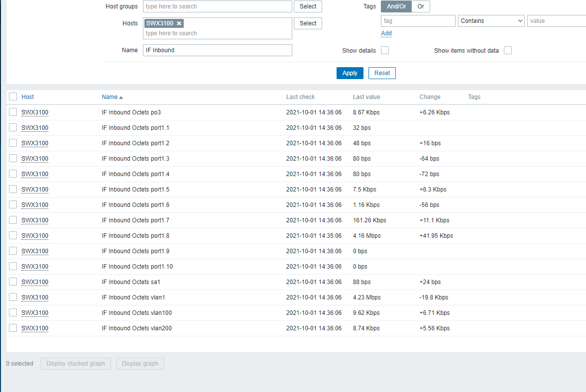Screen dimensions: 586x392
Task: Focus the Host groups search field
Action: click(218, 6)
